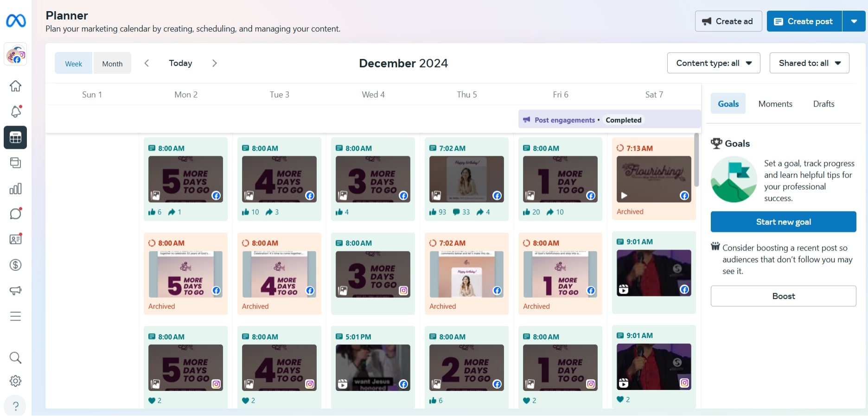Click the calendar vertical scrollbar
This screenshot has height=416, width=868.
(x=696, y=160)
